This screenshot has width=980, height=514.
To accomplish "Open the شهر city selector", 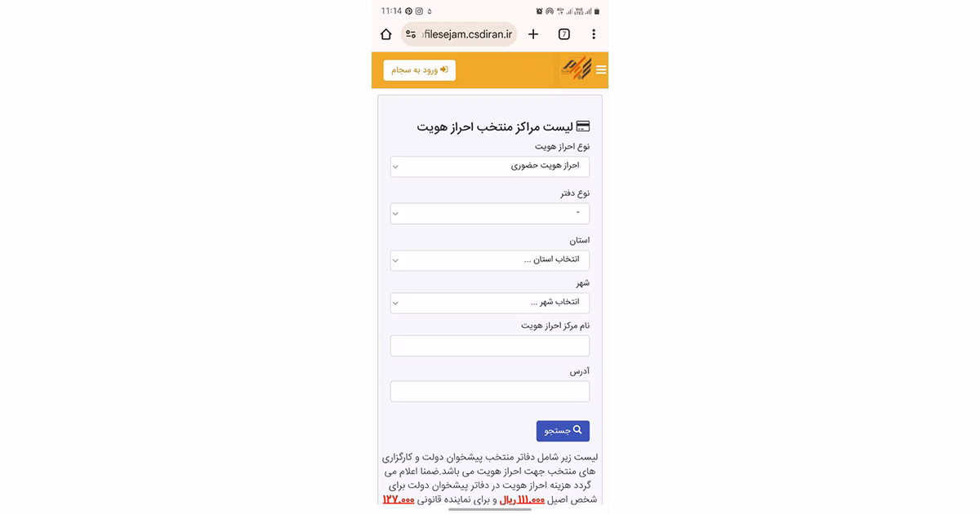I will pos(490,303).
